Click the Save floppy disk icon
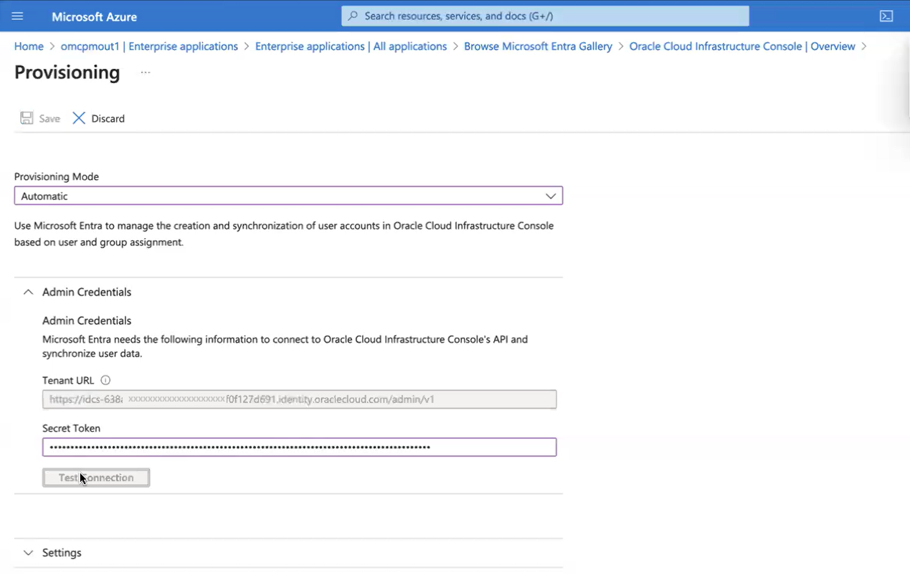Viewport: 910px width, 588px height. [x=27, y=118]
